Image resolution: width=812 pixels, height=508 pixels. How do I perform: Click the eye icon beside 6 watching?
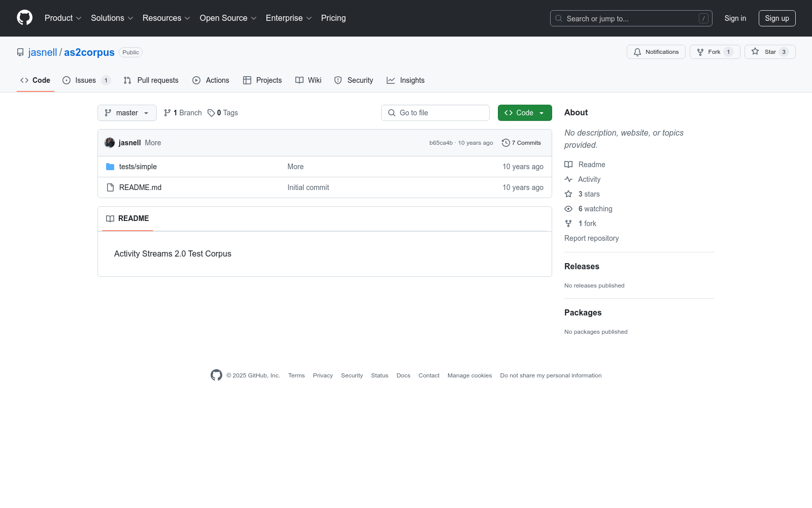(x=568, y=209)
